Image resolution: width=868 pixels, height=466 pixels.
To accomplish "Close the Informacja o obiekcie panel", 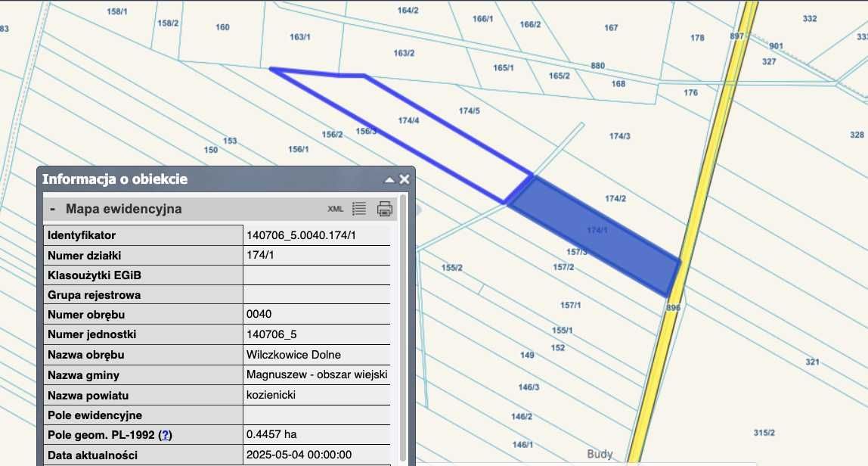I will tap(405, 179).
